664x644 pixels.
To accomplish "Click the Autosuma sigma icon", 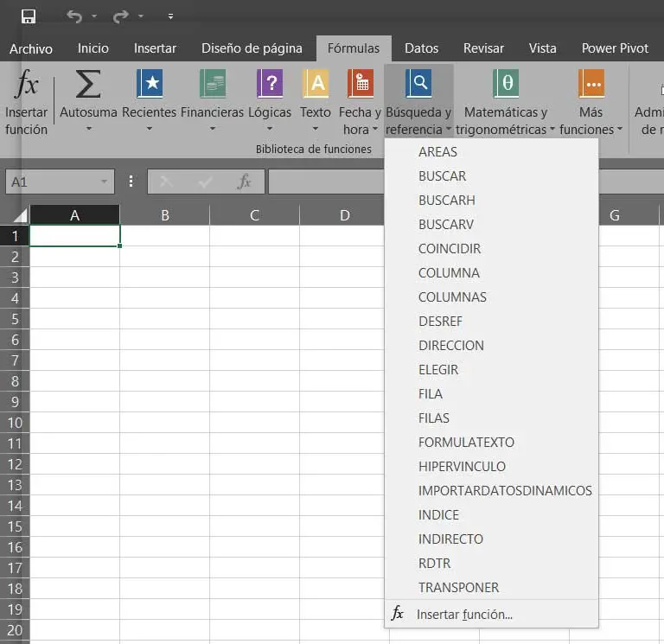I will [88, 83].
